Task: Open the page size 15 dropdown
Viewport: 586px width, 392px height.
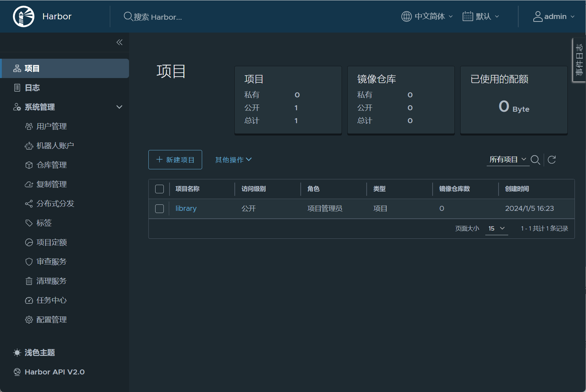Action: [496, 228]
